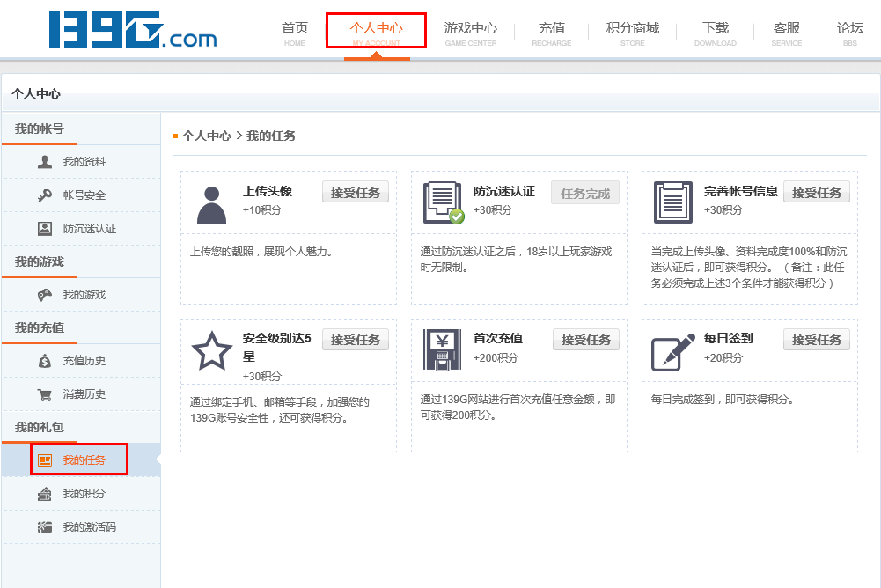The image size is (881, 588).
Task: Go to 积分商城 in top navigation
Action: 632,33
